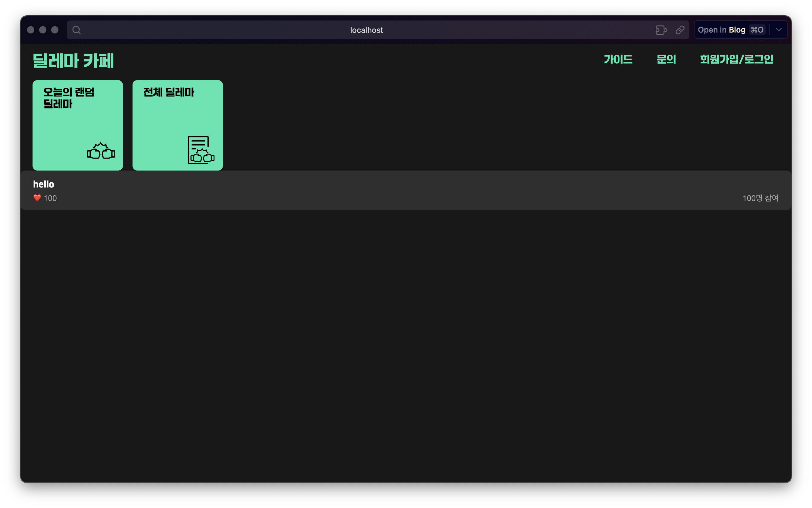Click the localhost address bar field
The width and height of the screenshot is (812, 508).
click(366, 30)
